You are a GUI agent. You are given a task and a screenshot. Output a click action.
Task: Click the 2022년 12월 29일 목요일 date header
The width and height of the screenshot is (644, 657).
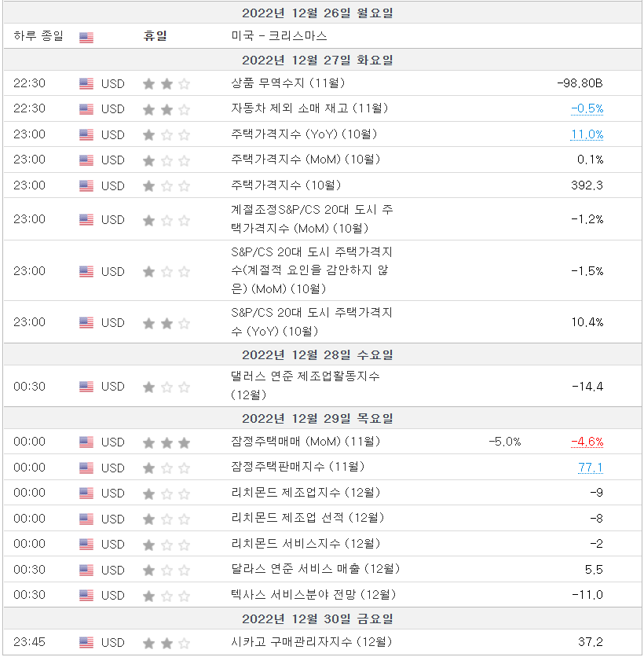[318, 418]
